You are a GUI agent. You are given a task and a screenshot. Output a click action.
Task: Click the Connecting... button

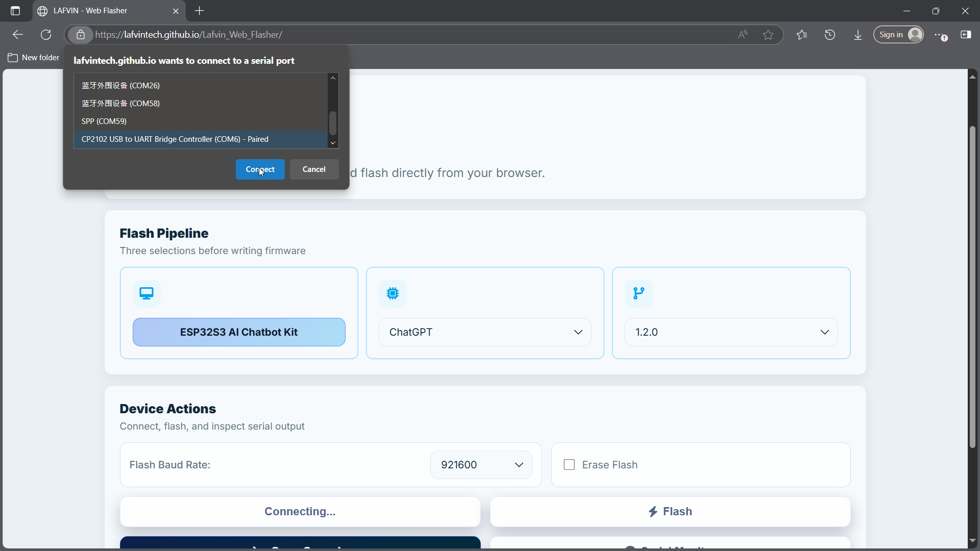pyautogui.click(x=300, y=512)
